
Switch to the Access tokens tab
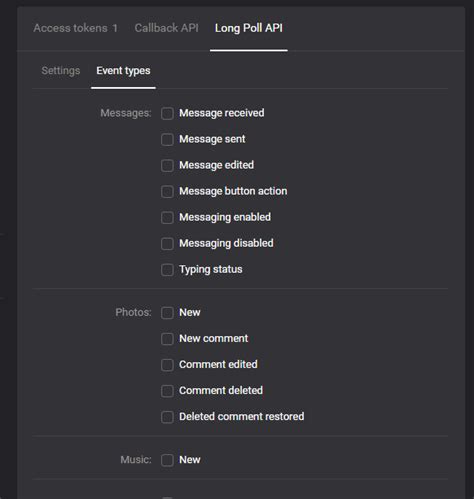(75, 28)
